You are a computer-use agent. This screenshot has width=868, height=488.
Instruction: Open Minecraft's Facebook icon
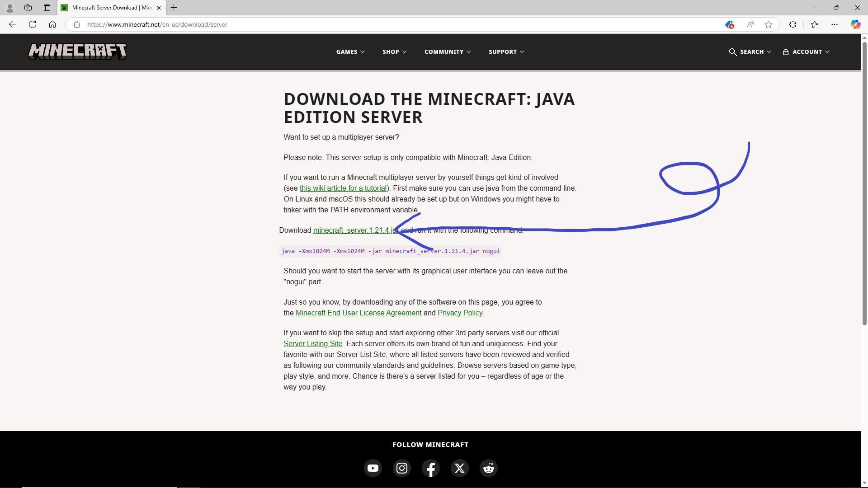coord(430,468)
